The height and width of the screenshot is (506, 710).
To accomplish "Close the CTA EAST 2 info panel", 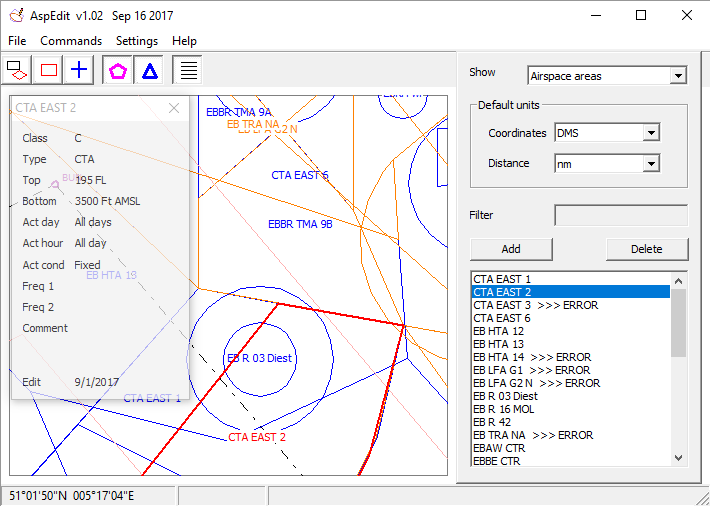I will point(174,108).
